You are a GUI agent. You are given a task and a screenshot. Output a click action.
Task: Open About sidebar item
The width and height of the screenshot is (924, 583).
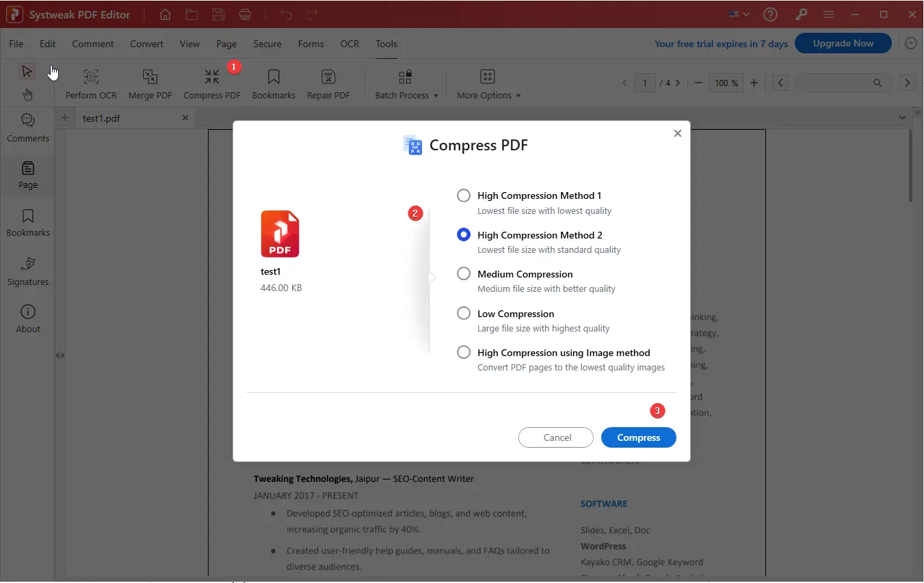(x=28, y=318)
